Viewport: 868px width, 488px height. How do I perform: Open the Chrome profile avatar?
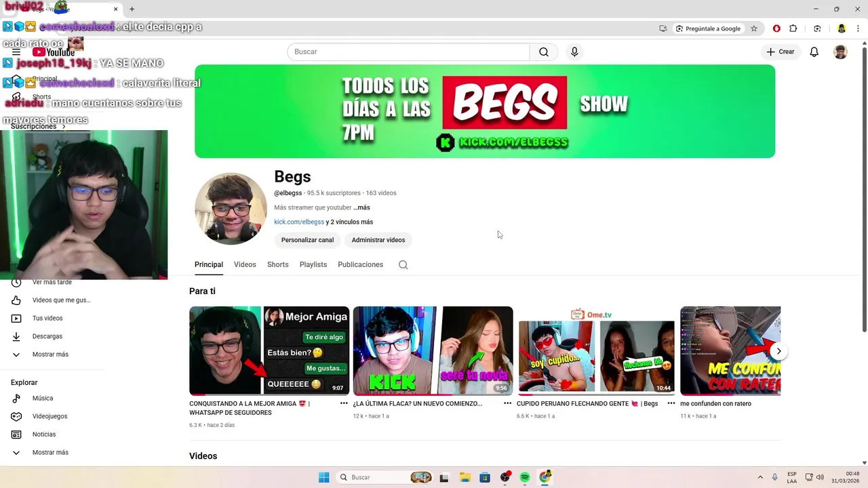click(x=842, y=28)
